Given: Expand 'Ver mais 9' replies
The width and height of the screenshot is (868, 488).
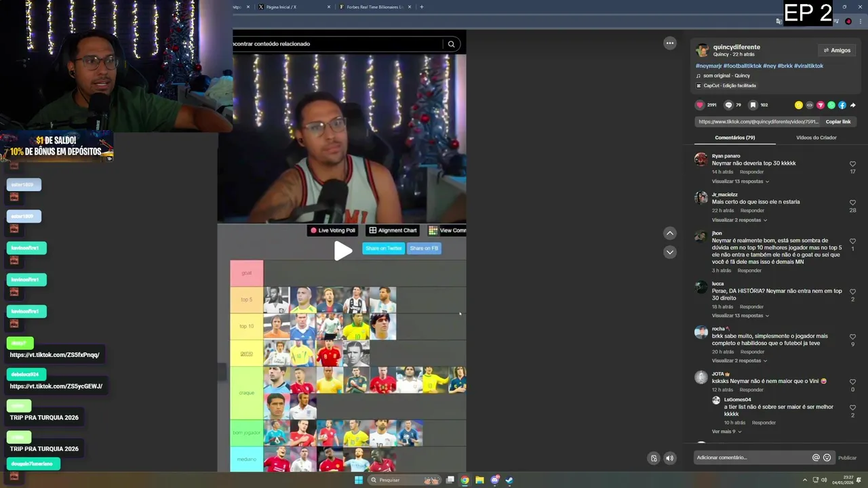Looking at the screenshot, I should [x=726, y=432].
